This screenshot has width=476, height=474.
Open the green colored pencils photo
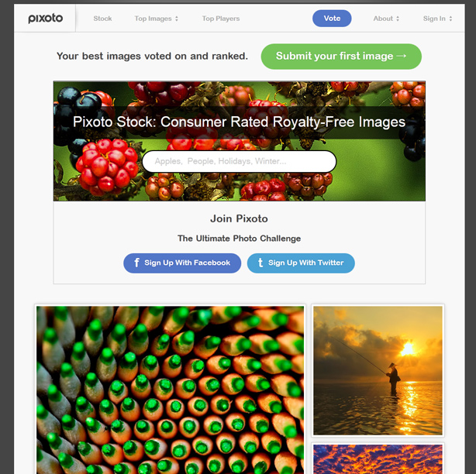pos(170,390)
